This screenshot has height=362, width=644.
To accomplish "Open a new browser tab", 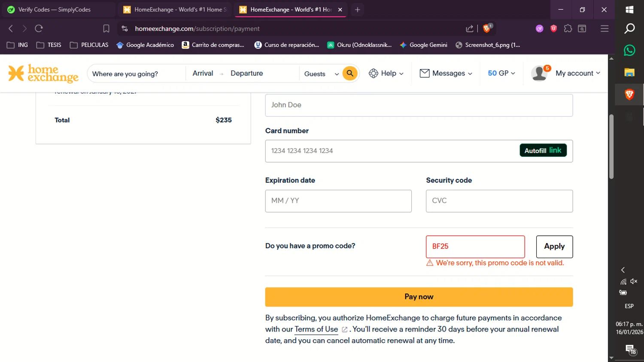I will (x=357, y=9).
